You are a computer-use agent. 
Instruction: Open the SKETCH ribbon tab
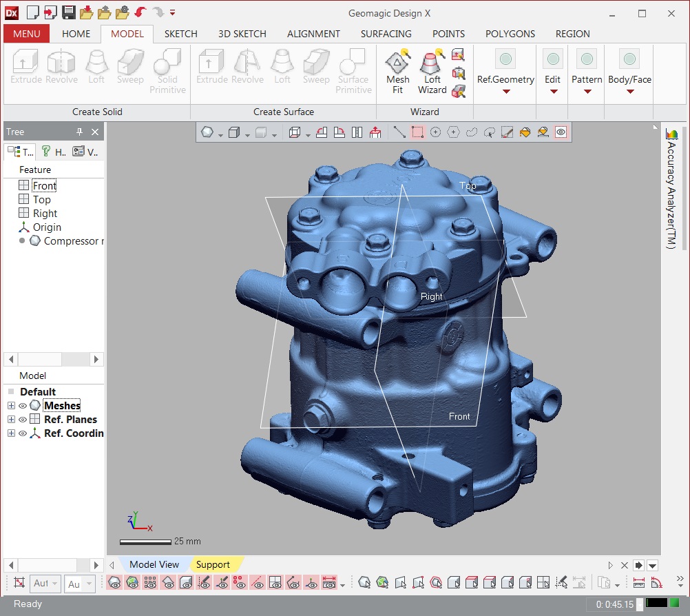click(x=181, y=34)
